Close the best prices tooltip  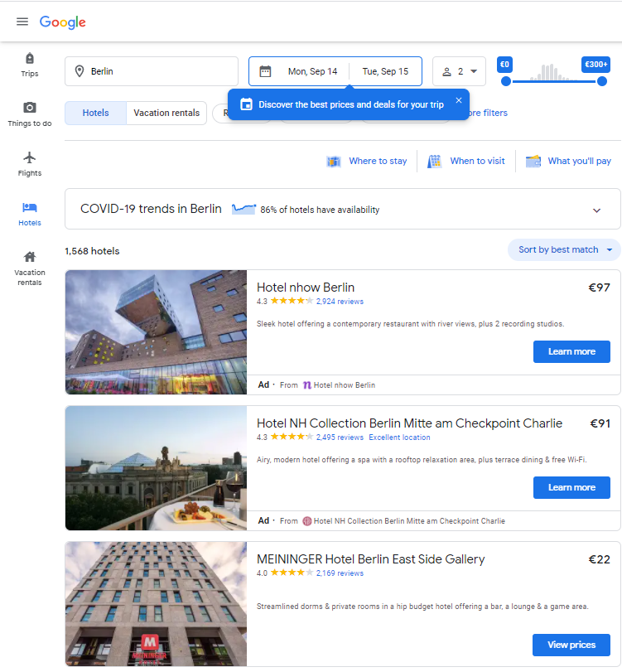(x=459, y=100)
